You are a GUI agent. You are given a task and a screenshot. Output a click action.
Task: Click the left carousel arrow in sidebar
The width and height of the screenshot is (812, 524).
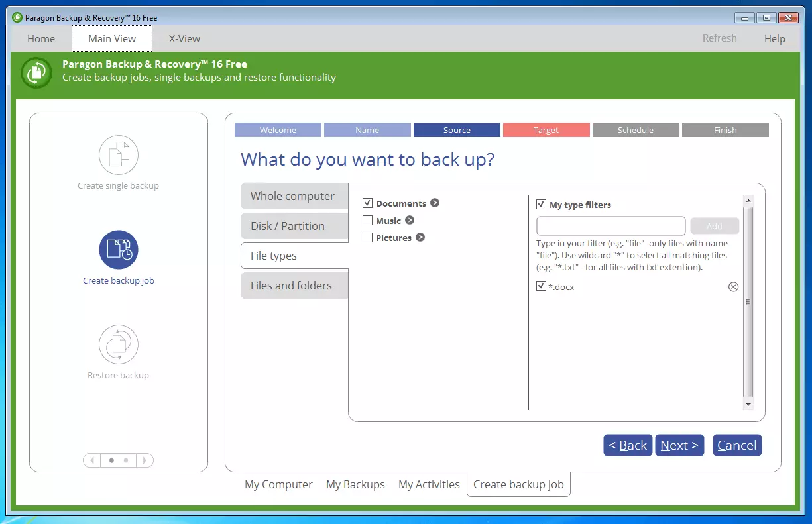point(92,460)
